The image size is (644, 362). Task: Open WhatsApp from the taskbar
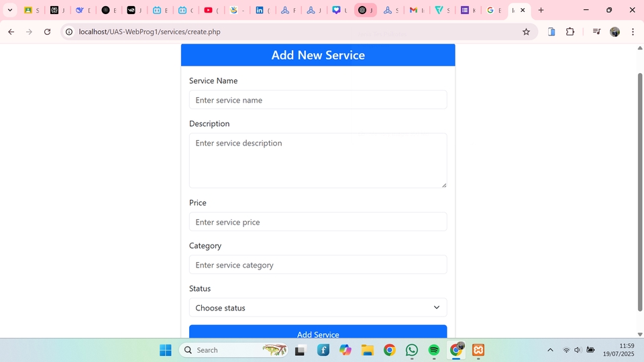point(412,350)
